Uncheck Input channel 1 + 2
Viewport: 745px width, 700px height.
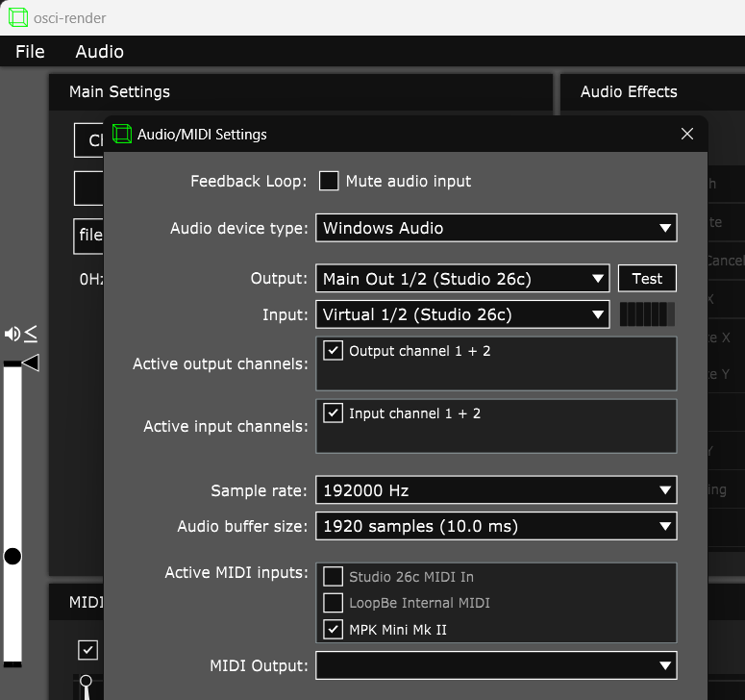333,413
